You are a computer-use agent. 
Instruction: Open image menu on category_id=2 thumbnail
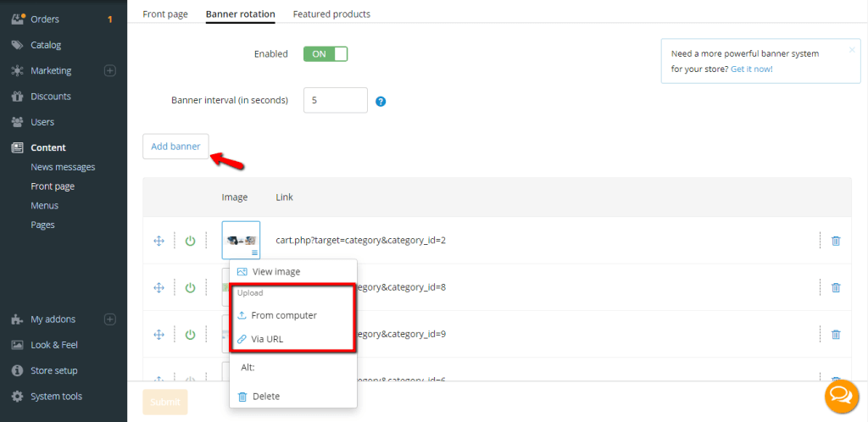254,253
